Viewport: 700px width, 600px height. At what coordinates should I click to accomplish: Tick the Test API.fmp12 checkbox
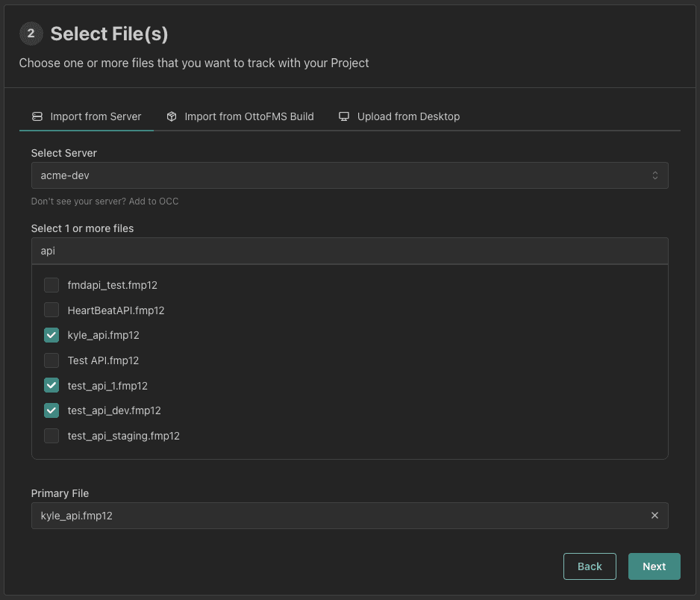[51, 360]
